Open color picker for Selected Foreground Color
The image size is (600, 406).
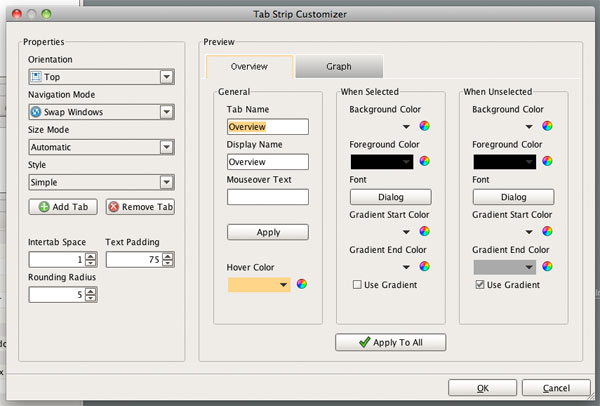tap(424, 161)
